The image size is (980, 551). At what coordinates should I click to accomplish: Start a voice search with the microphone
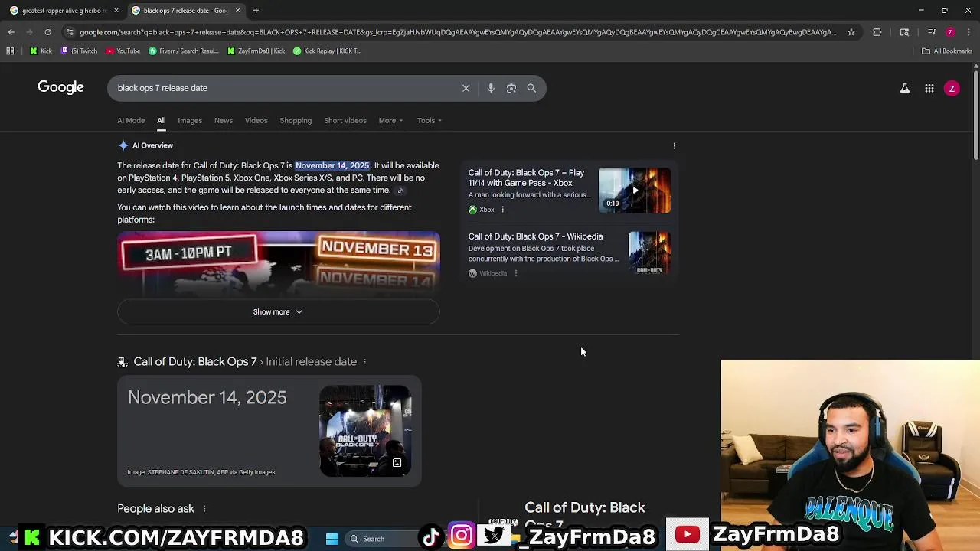[491, 88]
